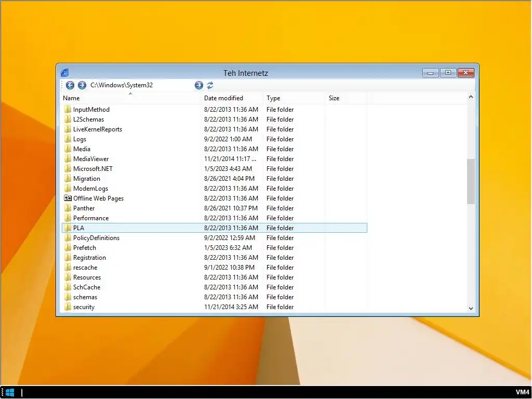Click the SchCache folder name

pyautogui.click(x=87, y=287)
